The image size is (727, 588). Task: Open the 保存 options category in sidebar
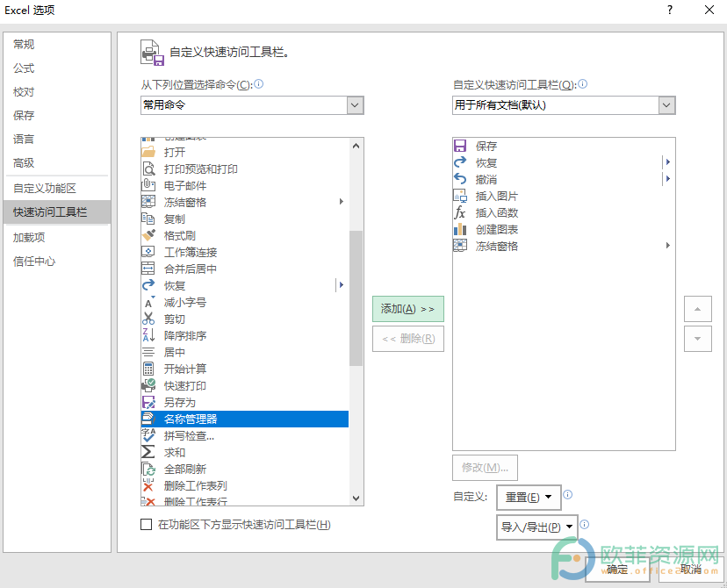click(x=24, y=115)
